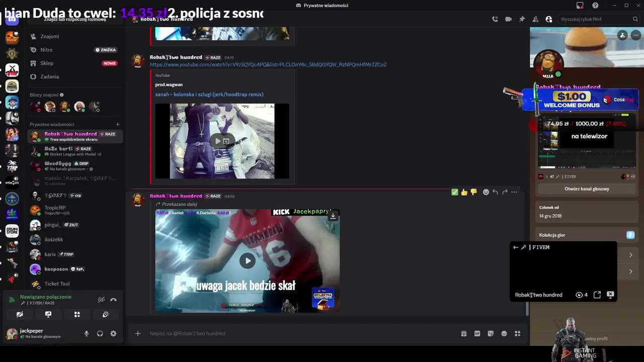
Task: Open DM with RaZe barti
Action: tap(74, 151)
